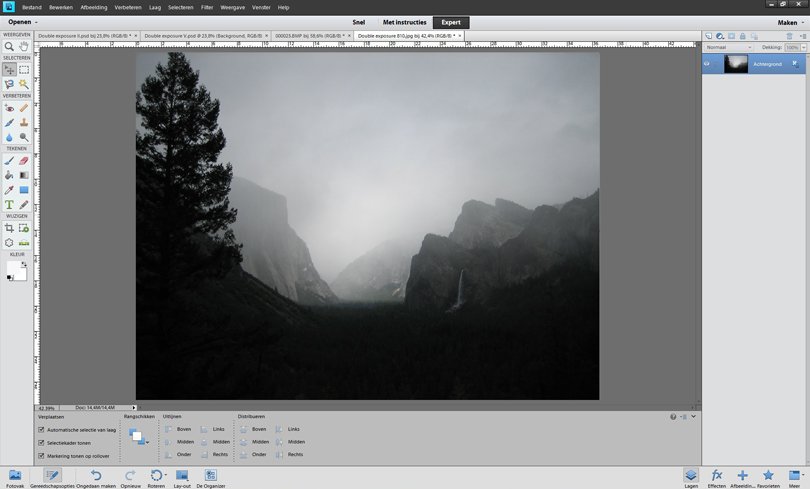Swap foreground and background colors
Image resolution: width=810 pixels, height=489 pixels.
pos(24,264)
